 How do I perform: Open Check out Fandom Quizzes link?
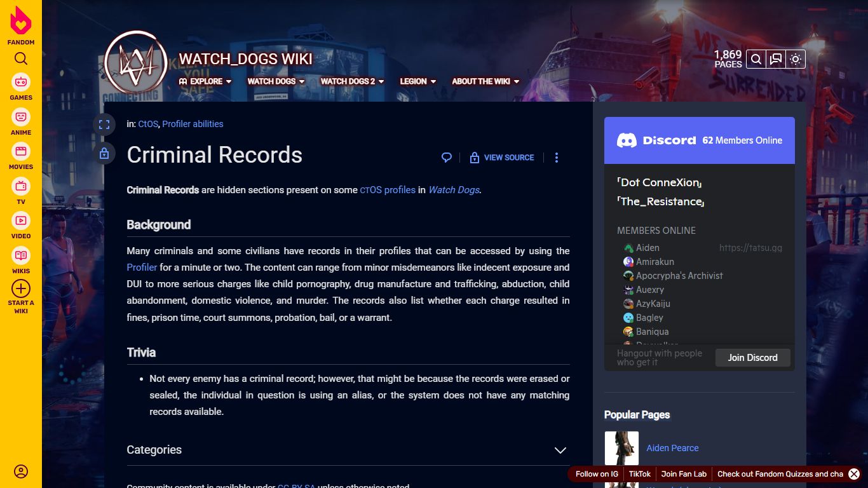780,474
